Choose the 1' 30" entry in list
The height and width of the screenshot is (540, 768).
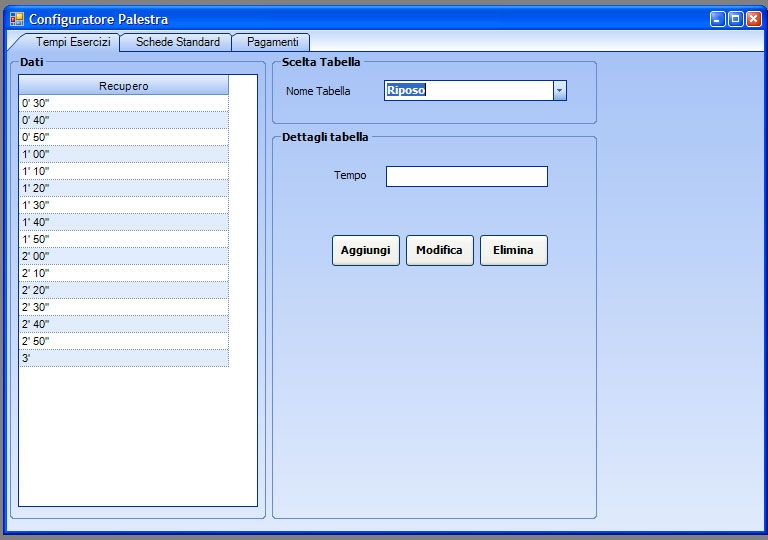(124, 205)
